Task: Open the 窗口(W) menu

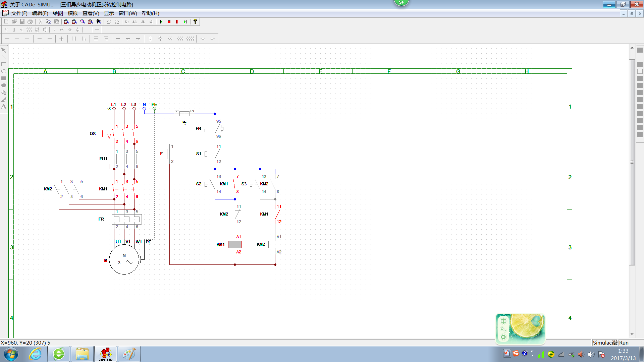Action: click(x=128, y=13)
